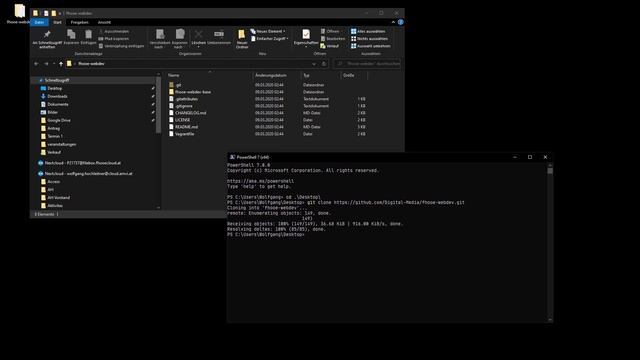Click Verknüpfung einfügen in ribbon
The width and height of the screenshot is (640, 360).
coord(122,46)
